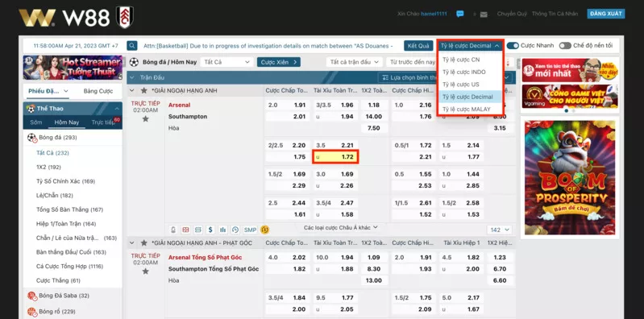The width and height of the screenshot is (644, 319).
Task: Open the clock history icon under Arsenal match
Action: pyautogui.click(x=235, y=230)
